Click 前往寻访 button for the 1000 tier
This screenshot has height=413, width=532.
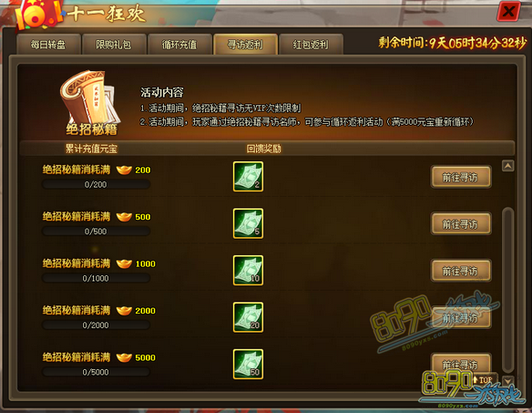[461, 271]
